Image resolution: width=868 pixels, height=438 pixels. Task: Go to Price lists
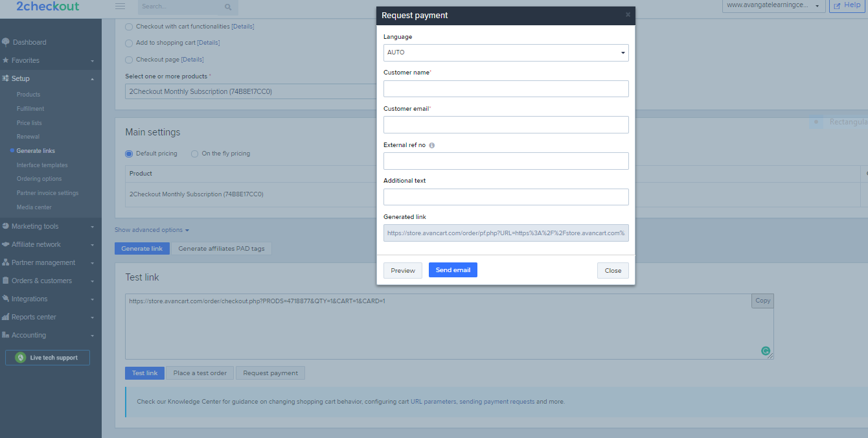tap(29, 123)
